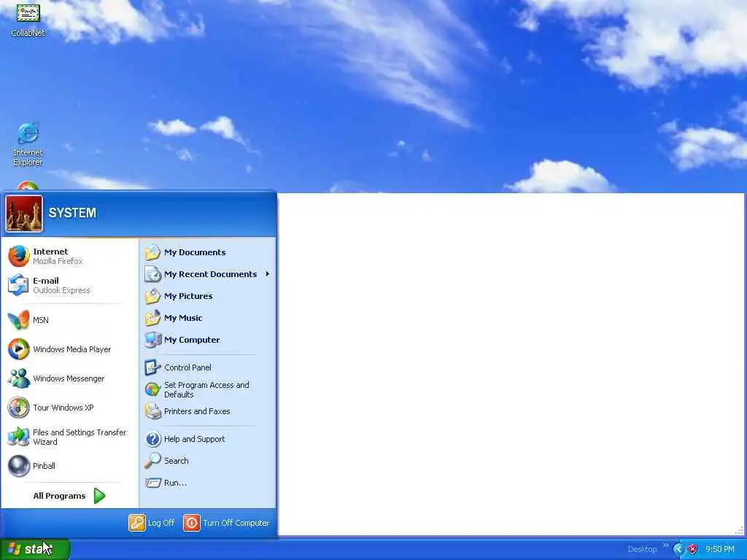Click the SYSTEM user chess picture
The width and height of the screenshot is (747, 560).
pos(24,214)
